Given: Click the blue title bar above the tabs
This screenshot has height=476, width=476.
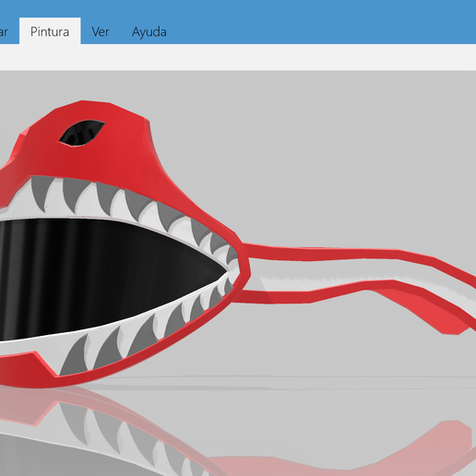Looking at the screenshot, I should click(238, 8).
